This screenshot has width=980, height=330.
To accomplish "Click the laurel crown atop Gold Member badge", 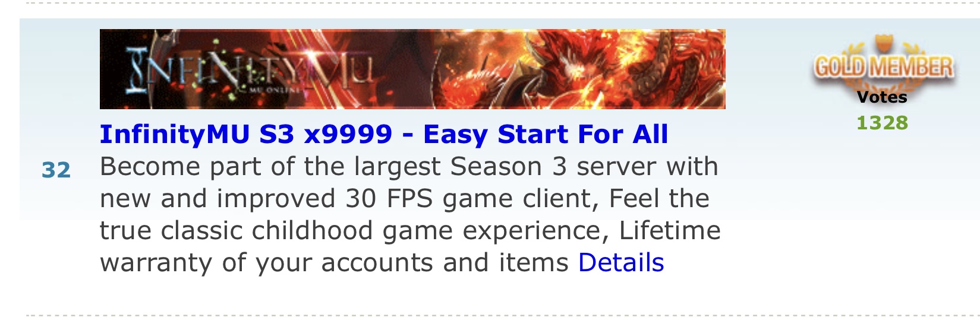I will pyautogui.click(x=883, y=46).
